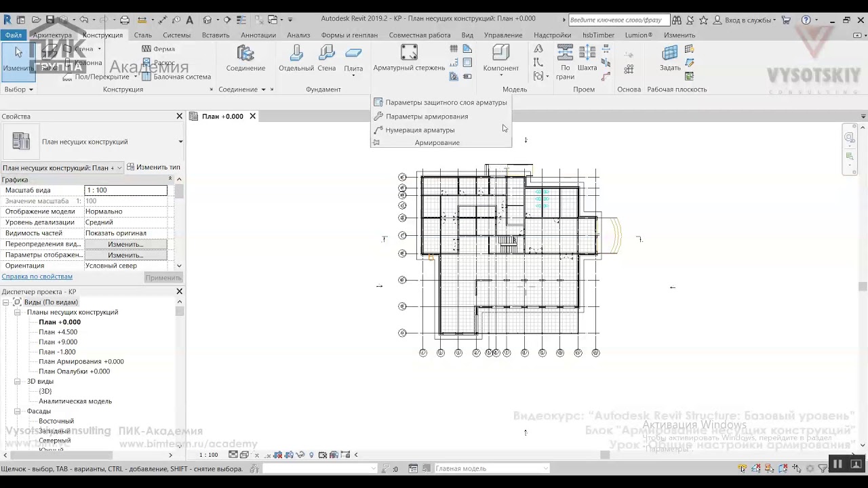868x488 pixels.
Task: Click the Задать work plane tool
Action: [670, 58]
